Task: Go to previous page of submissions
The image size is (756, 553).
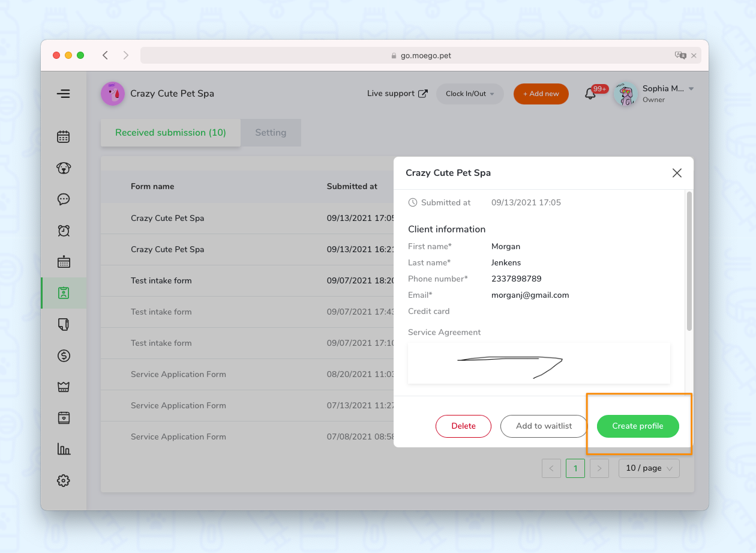Action: 551,468
